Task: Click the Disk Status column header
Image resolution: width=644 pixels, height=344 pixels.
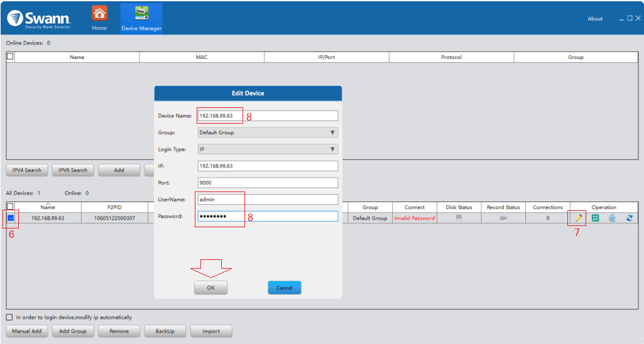Action: (459, 207)
